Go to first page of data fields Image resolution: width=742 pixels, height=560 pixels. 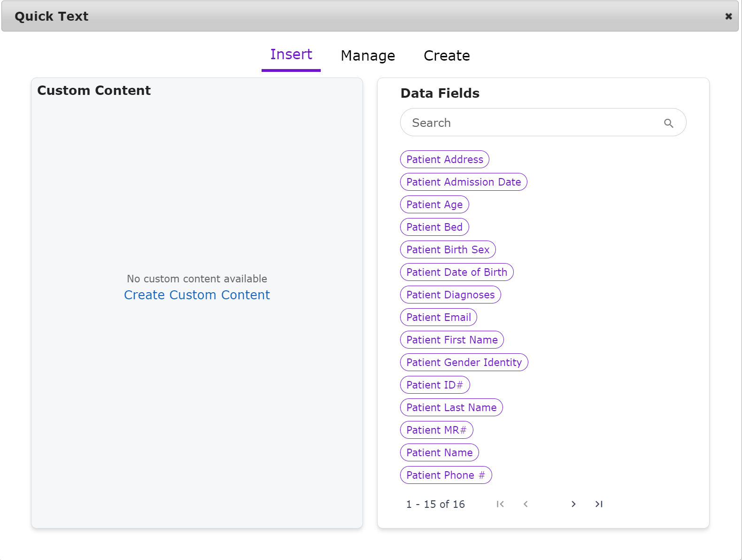[500, 504]
